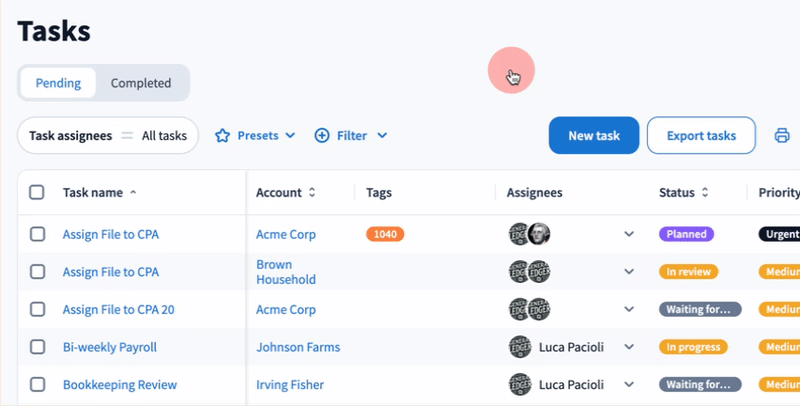Click the Luca Pacioli avatar in Bi-weekly Payroll row
800x406 pixels.
[519, 347]
